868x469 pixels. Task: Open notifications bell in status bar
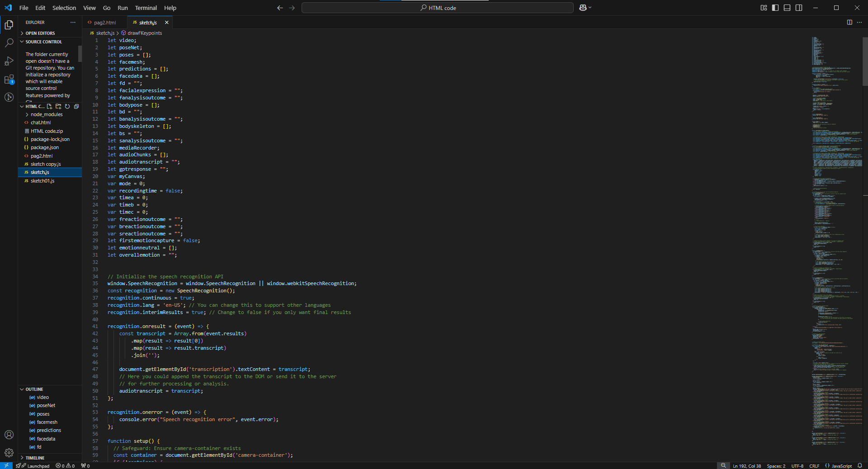[860, 466]
